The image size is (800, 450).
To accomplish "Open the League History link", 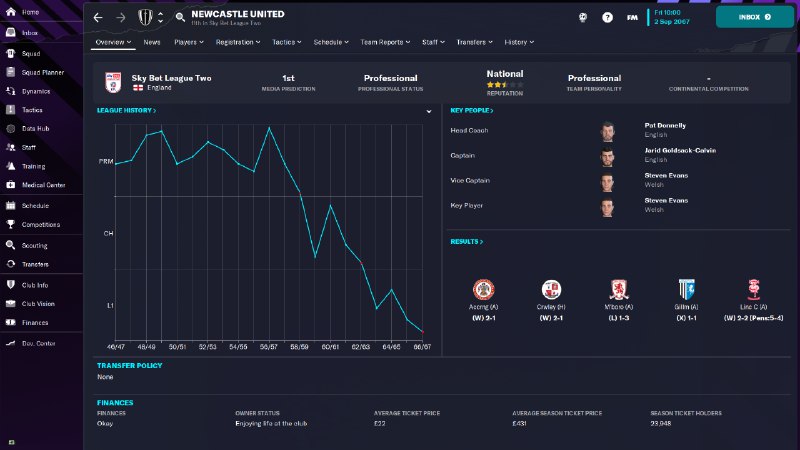I will [x=126, y=110].
